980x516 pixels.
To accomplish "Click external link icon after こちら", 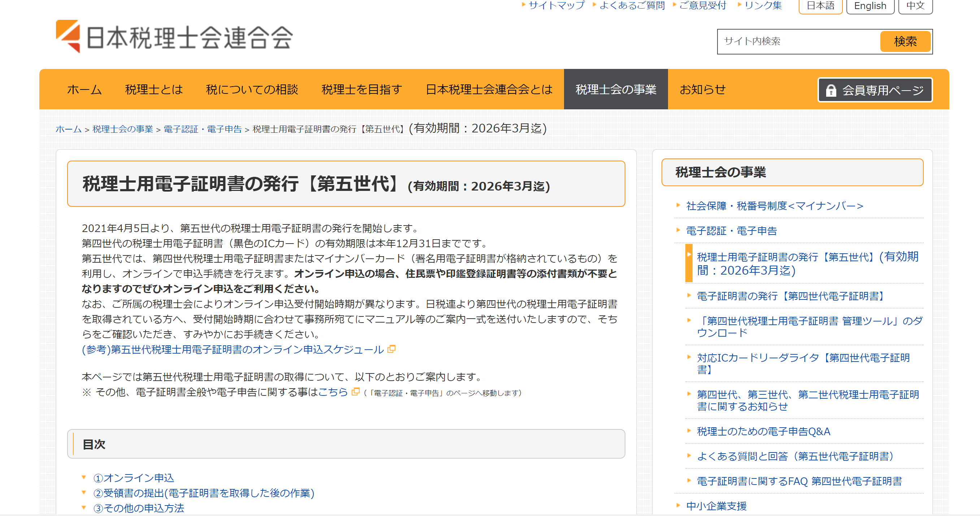I will click(355, 392).
